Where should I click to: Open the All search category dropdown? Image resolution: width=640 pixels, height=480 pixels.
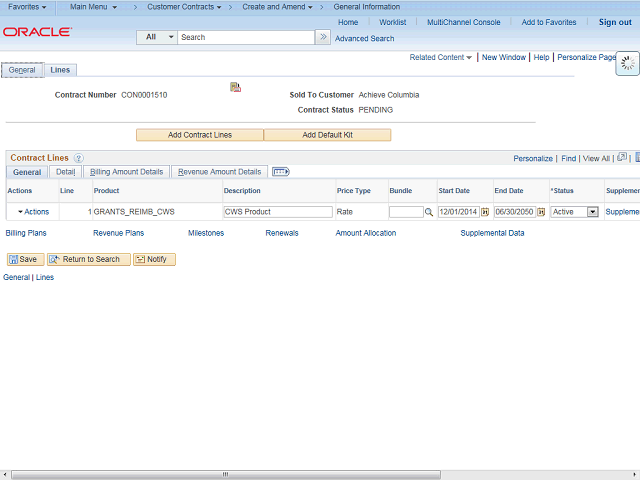pos(157,37)
